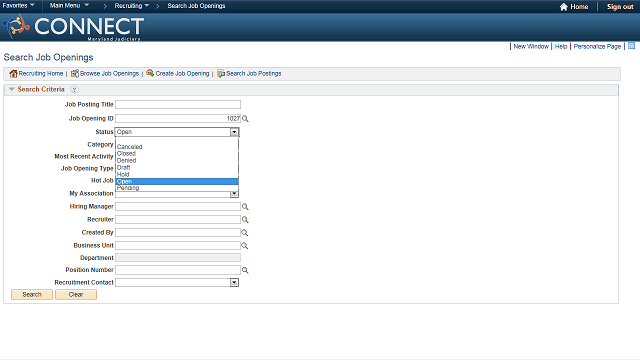Select Hold in the Status list
640x360 pixels.
pos(177,174)
